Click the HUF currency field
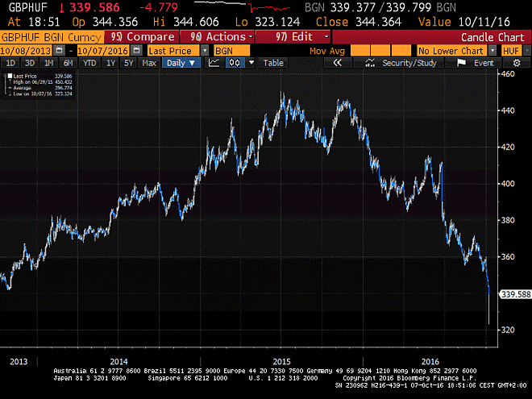 [x=511, y=51]
